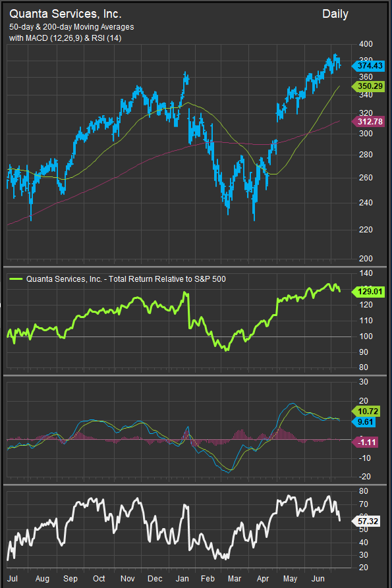The image size is (392, 588).
Task: Click the blue 374.43 last price tag
Action: tap(368, 66)
